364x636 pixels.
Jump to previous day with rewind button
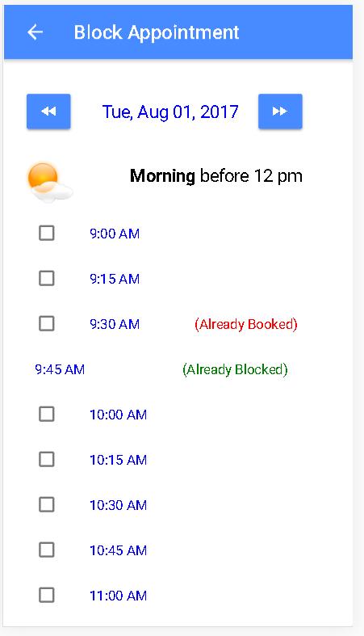click(x=48, y=112)
